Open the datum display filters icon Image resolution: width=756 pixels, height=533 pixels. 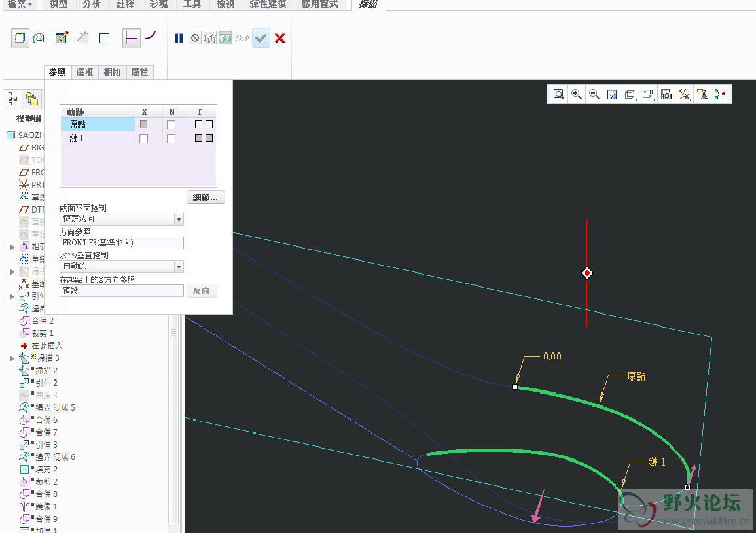pyautogui.click(x=684, y=94)
